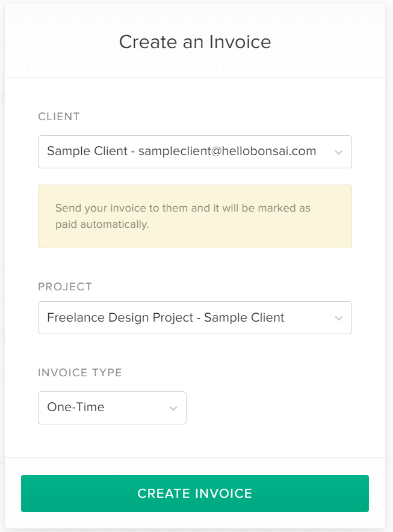Click the chevron beside Freelance Design Project
393x532 pixels.
tap(338, 317)
